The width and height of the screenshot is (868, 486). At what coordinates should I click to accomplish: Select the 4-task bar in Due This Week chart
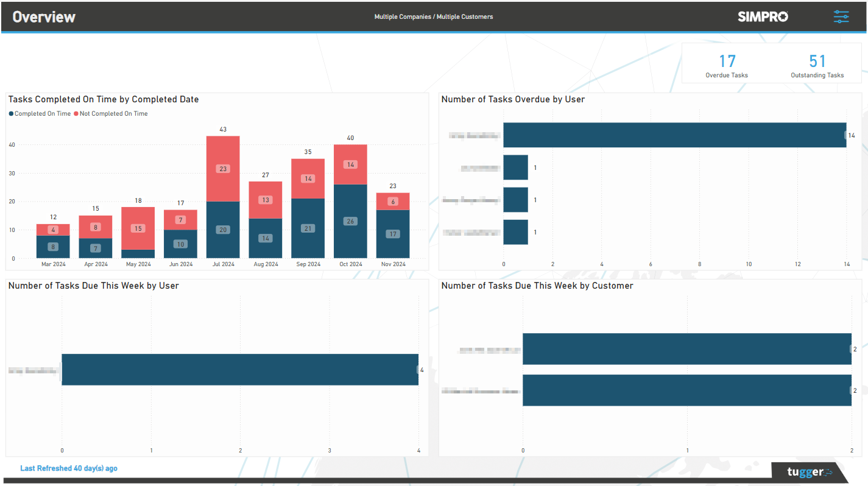click(240, 370)
